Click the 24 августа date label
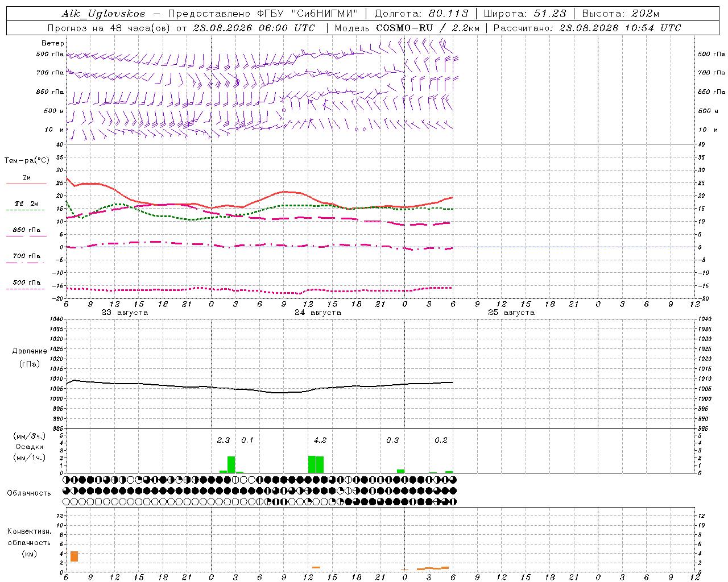 (x=318, y=313)
